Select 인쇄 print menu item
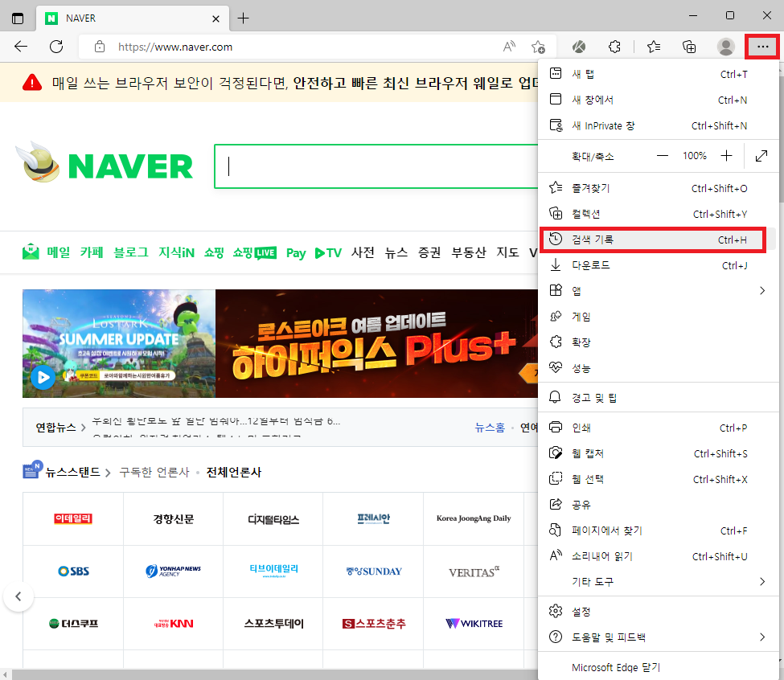Viewport: 784px width, 680px height. click(658, 428)
